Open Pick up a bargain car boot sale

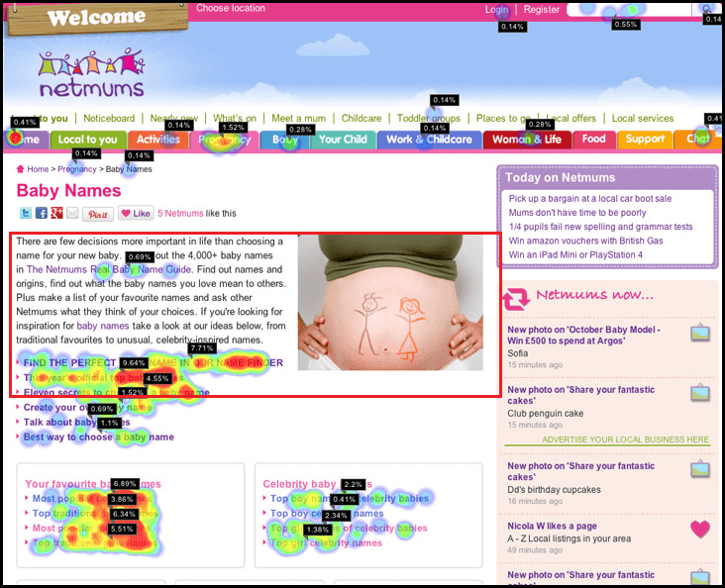click(x=590, y=199)
